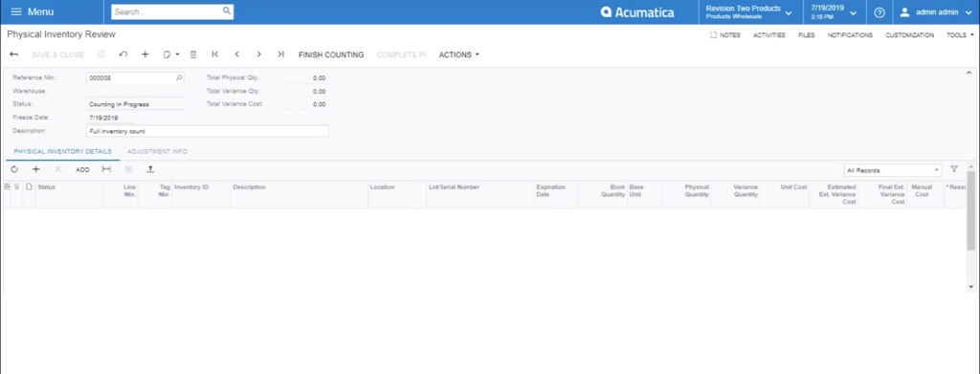
Task: Go to first record icon
Action: [215, 55]
